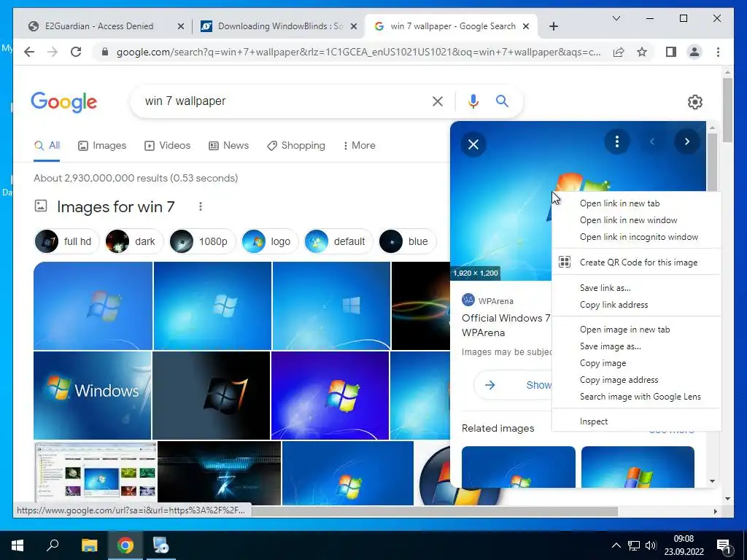747x560 pixels.
Task: Expand the More search filters menu
Action: point(359,145)
